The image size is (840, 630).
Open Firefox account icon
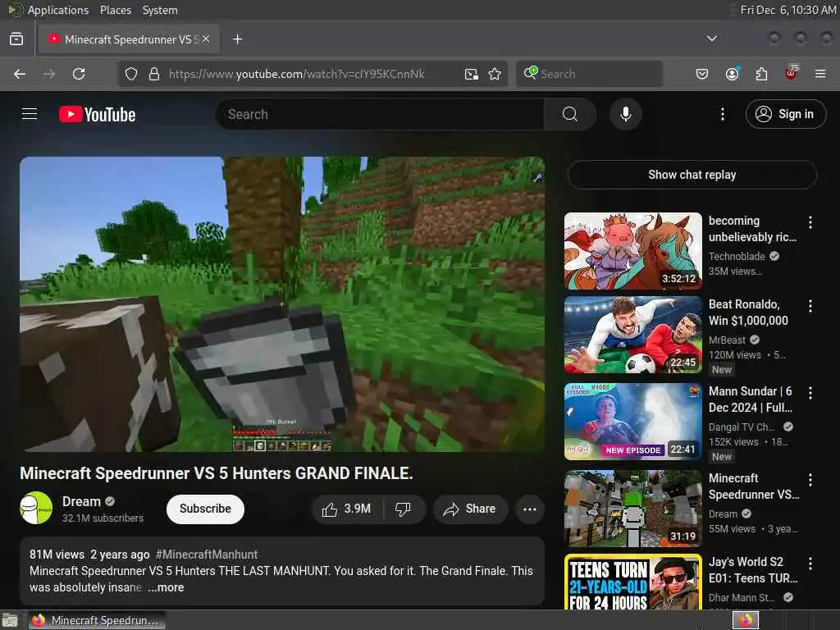732,74
